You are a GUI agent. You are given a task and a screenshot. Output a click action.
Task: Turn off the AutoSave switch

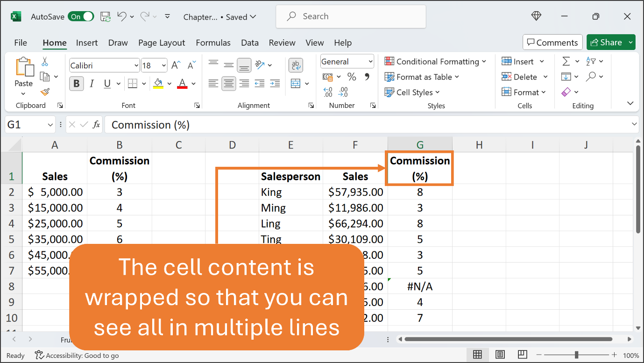point(81,17)
